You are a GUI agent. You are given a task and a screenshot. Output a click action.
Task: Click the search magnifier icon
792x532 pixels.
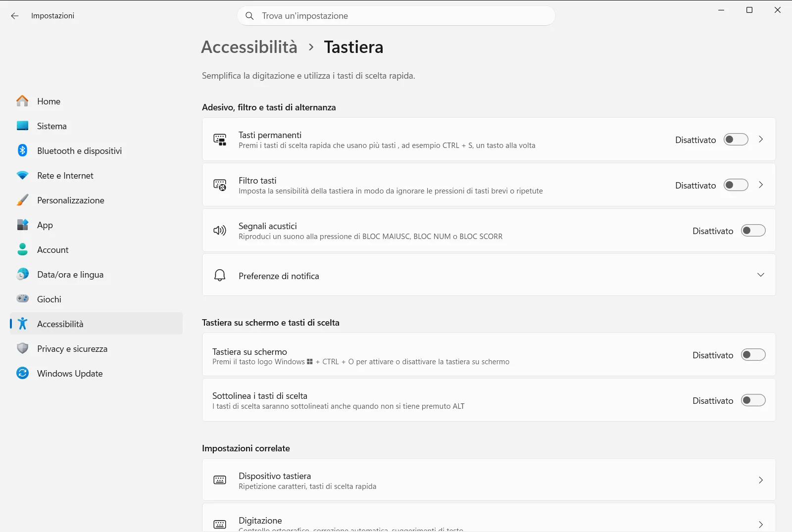[249, 16]
